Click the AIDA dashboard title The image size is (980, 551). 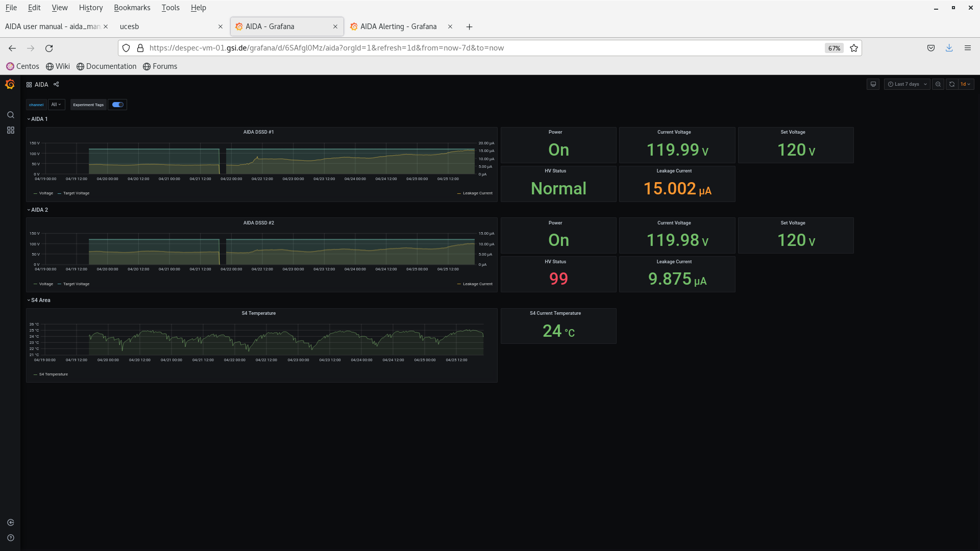coord(41,85)
